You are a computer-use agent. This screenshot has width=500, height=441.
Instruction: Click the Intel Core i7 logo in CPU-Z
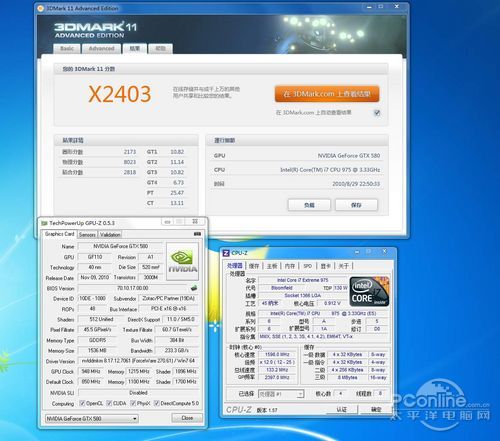369,291
